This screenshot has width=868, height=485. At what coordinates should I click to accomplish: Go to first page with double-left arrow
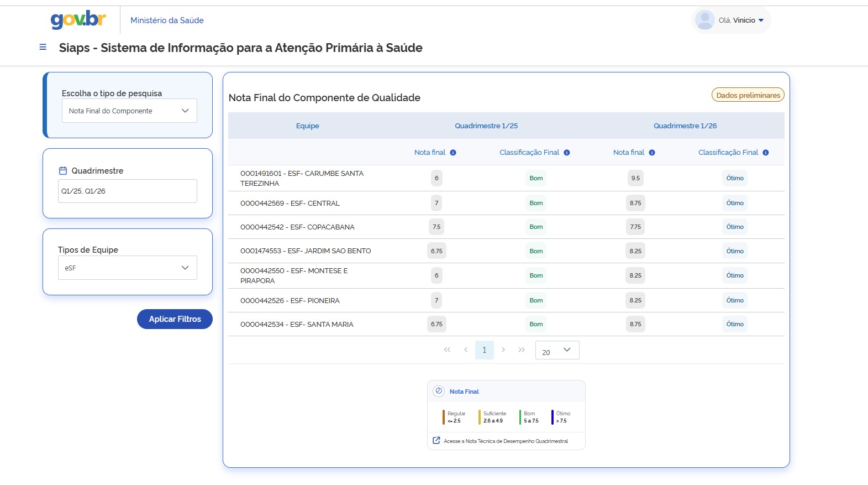point(447,350)
